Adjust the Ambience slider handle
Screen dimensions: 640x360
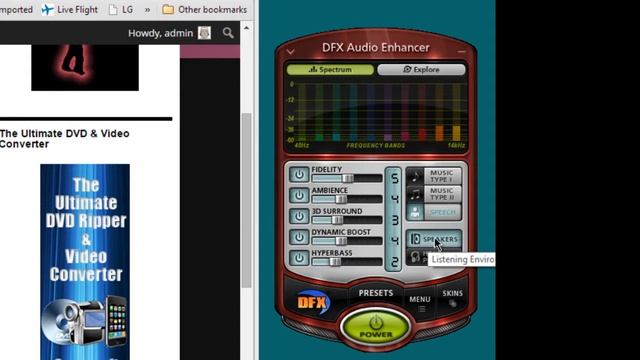pyautogui.click(x=341, y=199)
